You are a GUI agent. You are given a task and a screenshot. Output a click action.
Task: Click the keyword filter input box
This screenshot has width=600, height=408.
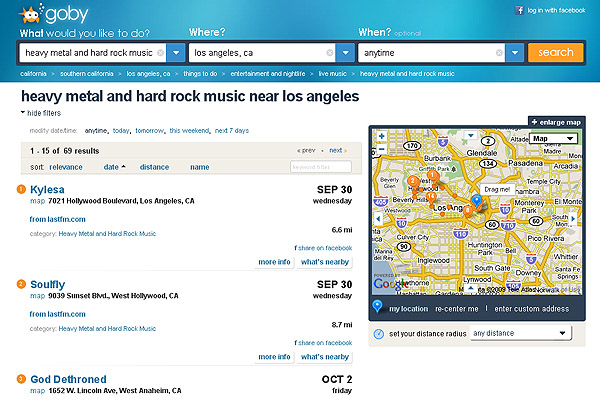click(x=321, y=167)
